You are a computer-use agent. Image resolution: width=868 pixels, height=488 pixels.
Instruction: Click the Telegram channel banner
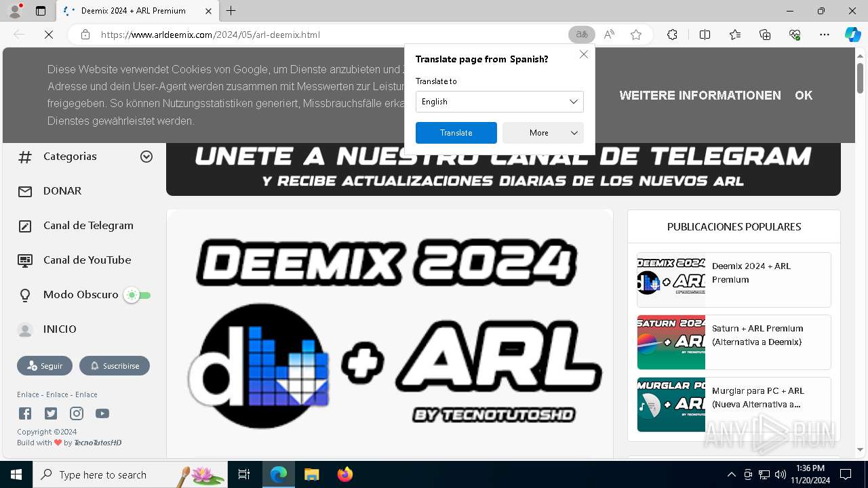(503, 169)
